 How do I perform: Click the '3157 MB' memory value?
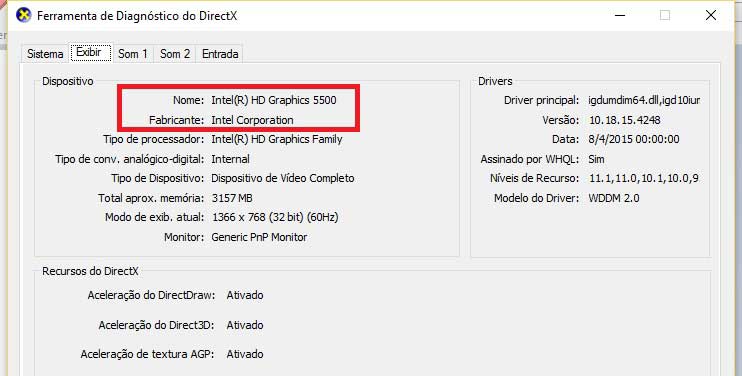[x=232, y=198]
